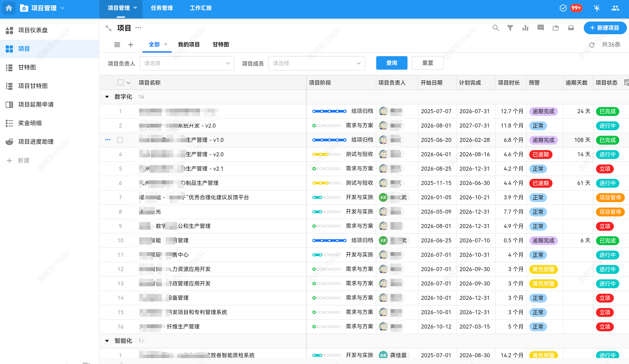Open the 99+ notifications badge
Image resolution: width=629 pixels, height=364 pixels.
pyautogui.click(x=576, y=8)
